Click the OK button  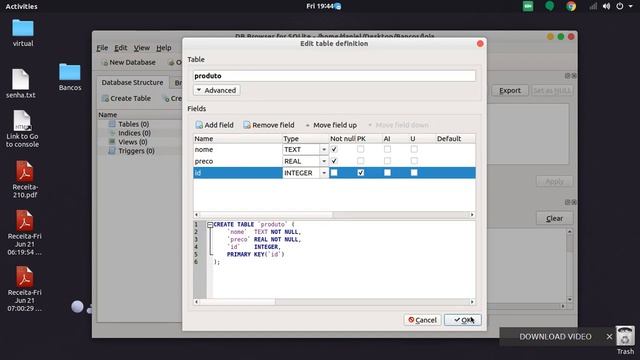(462, 320)
